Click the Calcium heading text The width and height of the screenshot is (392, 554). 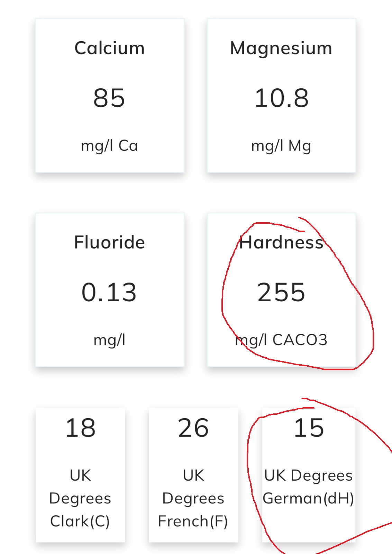[109, 48]
